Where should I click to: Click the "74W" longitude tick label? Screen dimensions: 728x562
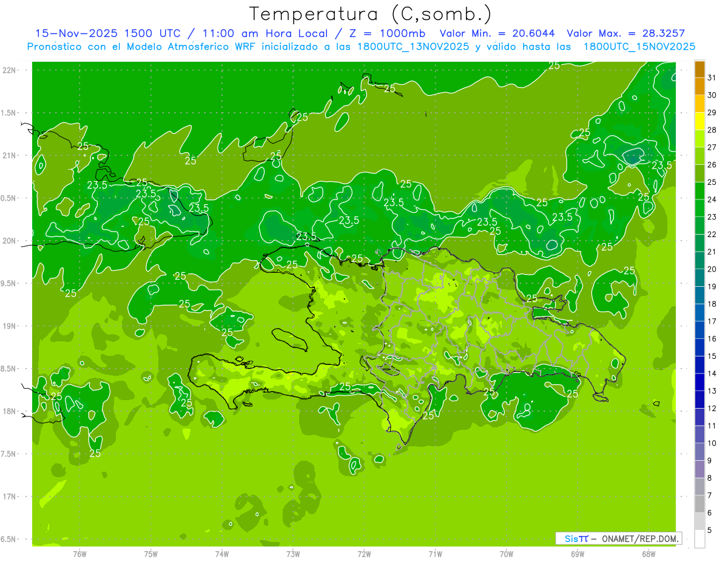click(222, 554)
